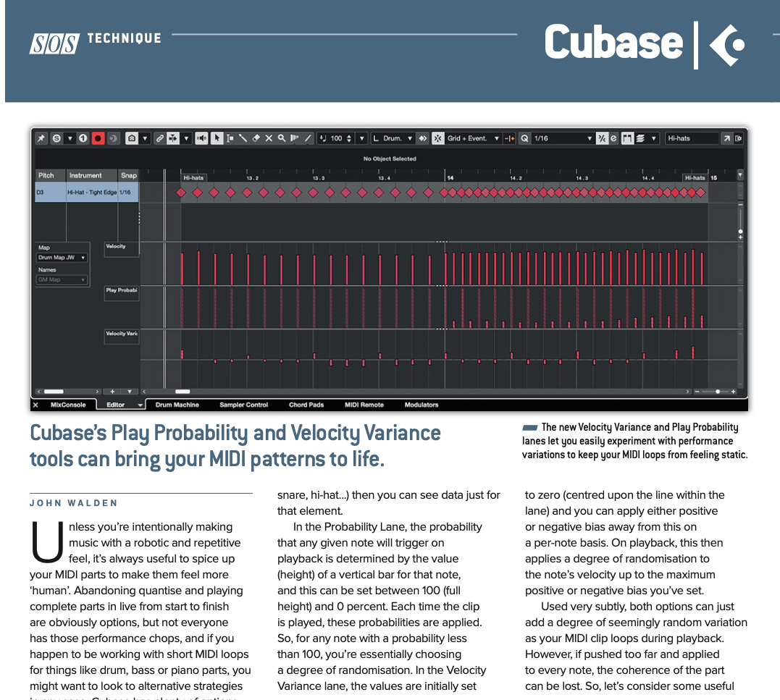Toggle the slash-dots icon beside quantize field
780x700 pixels.
pyautogui.click(x=602, y=138)
